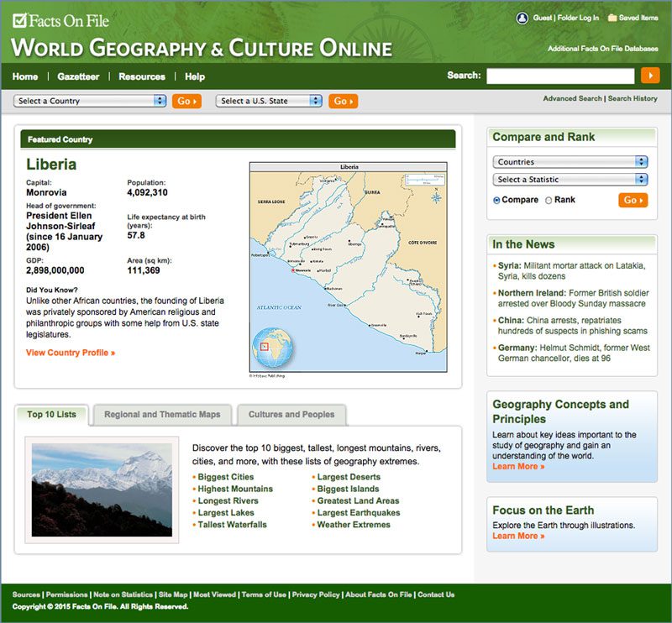Open Additional Facts On File Databases link

(602, 49)
